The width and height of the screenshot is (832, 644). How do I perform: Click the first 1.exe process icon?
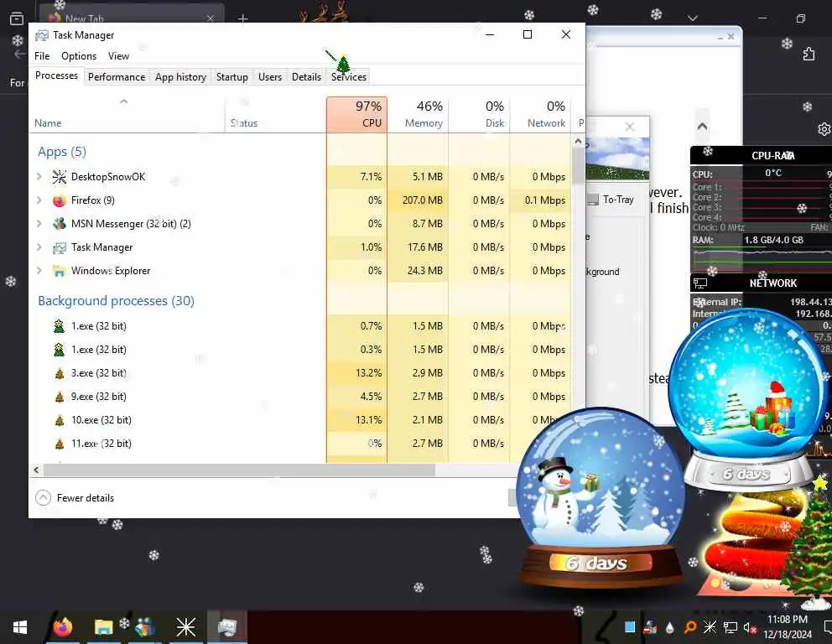pos(59,325)
